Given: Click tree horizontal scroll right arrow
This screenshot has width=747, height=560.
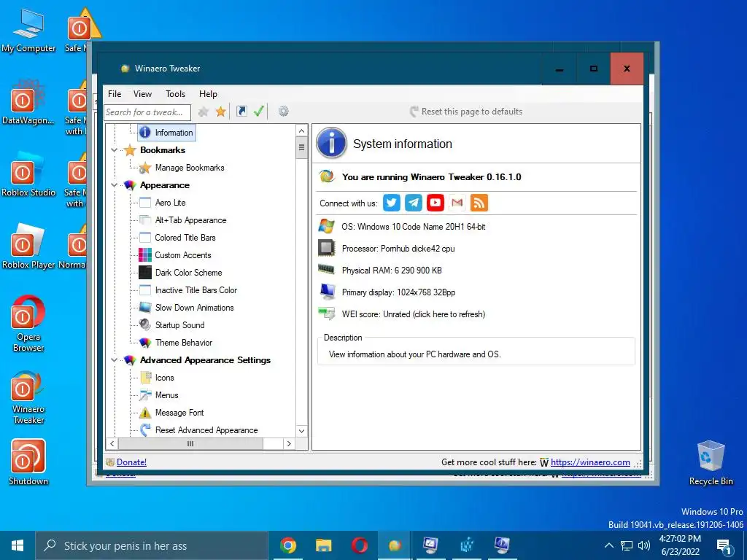Looking at the screenshot, I should coord(289,443).
